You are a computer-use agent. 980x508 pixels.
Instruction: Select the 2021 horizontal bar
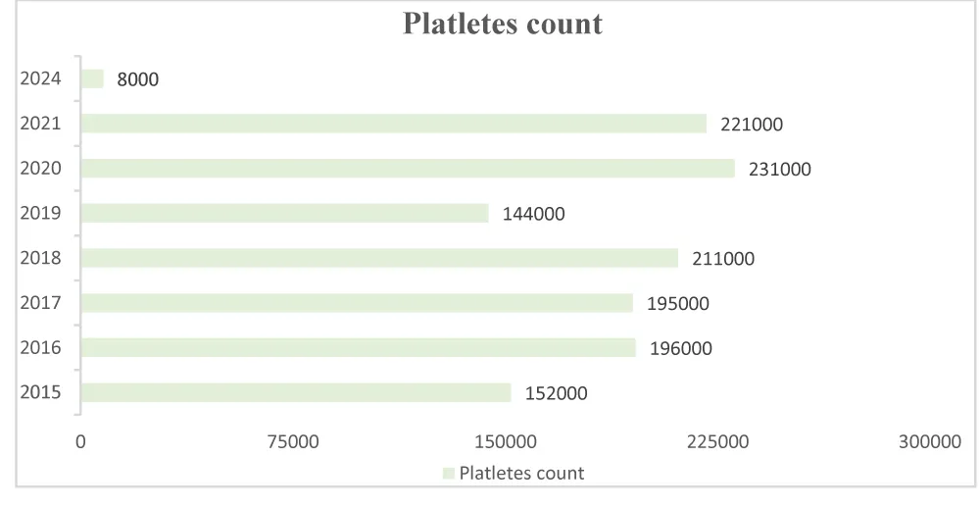[x=393, y=124]
